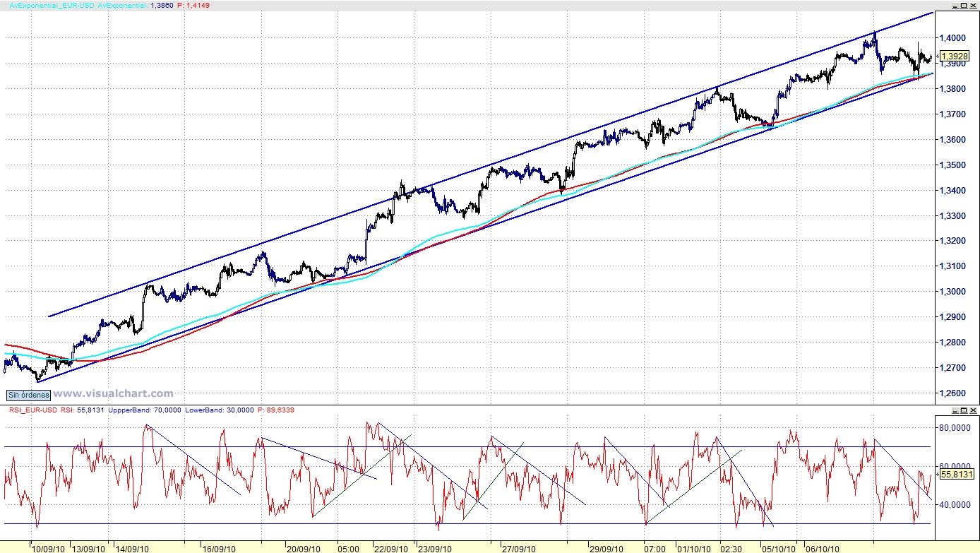
Task: Click the 05/10/10 date axis label
Action: coord(777,548)
